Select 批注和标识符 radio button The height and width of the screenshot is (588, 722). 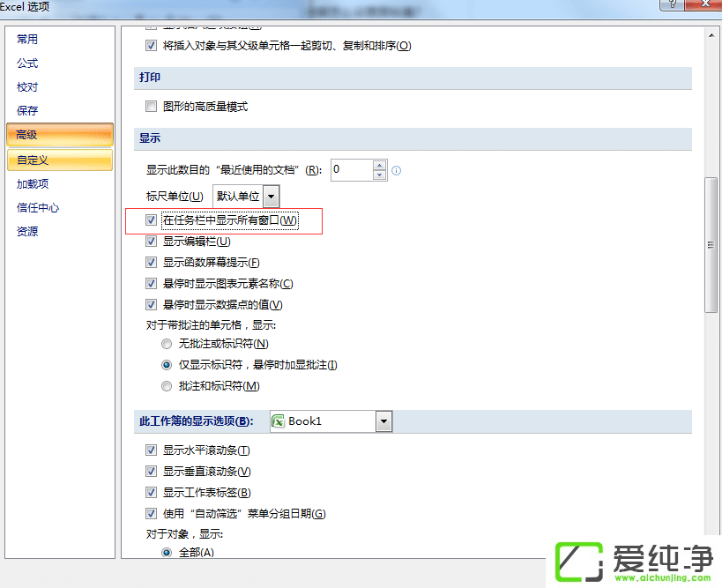pos(167,386)
